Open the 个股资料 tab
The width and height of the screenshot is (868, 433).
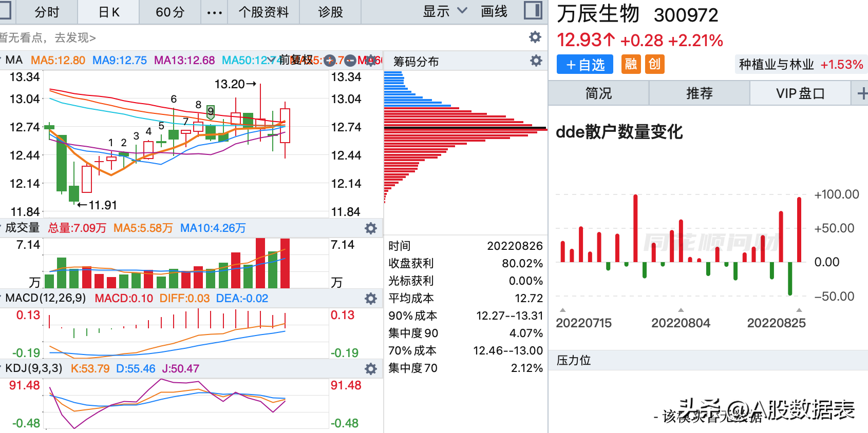click(263, 12)
